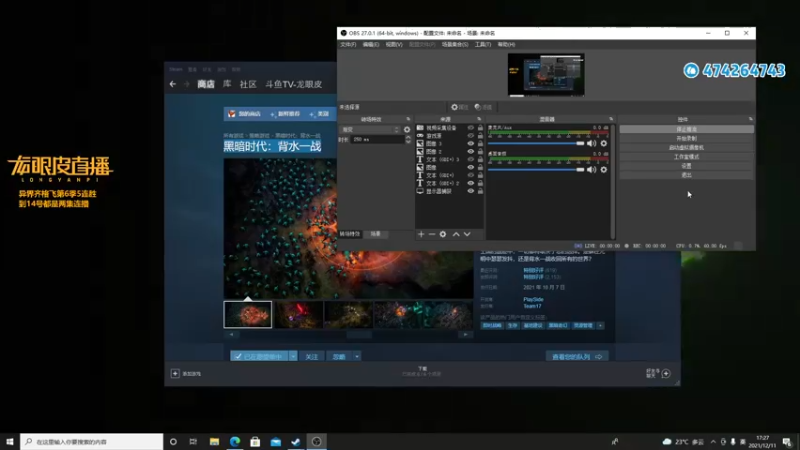Adjust the 麦克风/Aux volume slider
The width and height of the screenshot is (800, 450).
click(536, 143)
